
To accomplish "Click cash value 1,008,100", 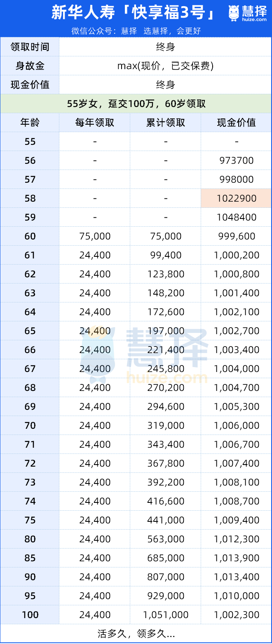I will 237,482.
